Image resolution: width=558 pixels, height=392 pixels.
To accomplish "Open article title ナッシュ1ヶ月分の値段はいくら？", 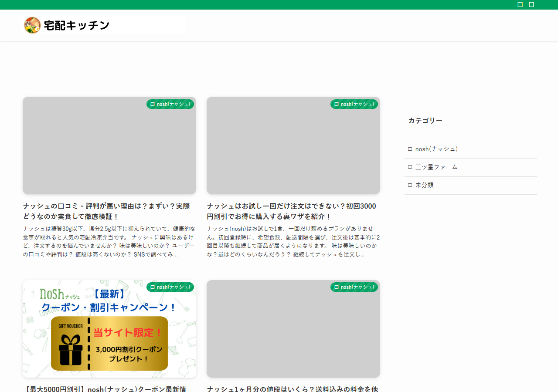I will tap(293, 389).
